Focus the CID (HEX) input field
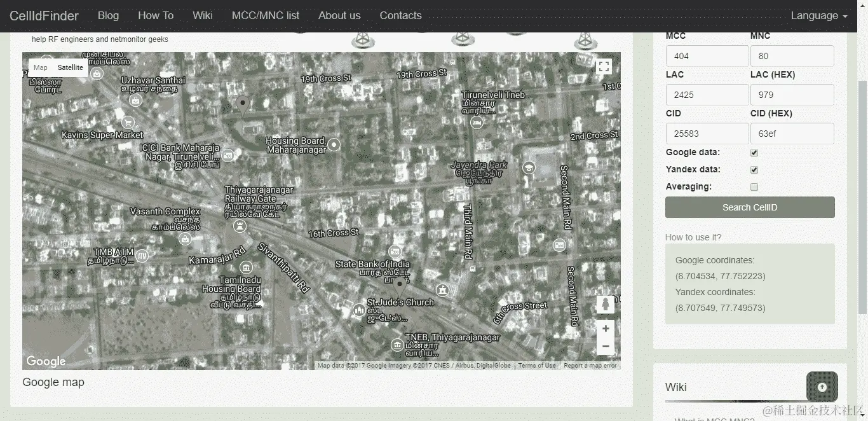 pyautogui.click(x=792, y=134)
